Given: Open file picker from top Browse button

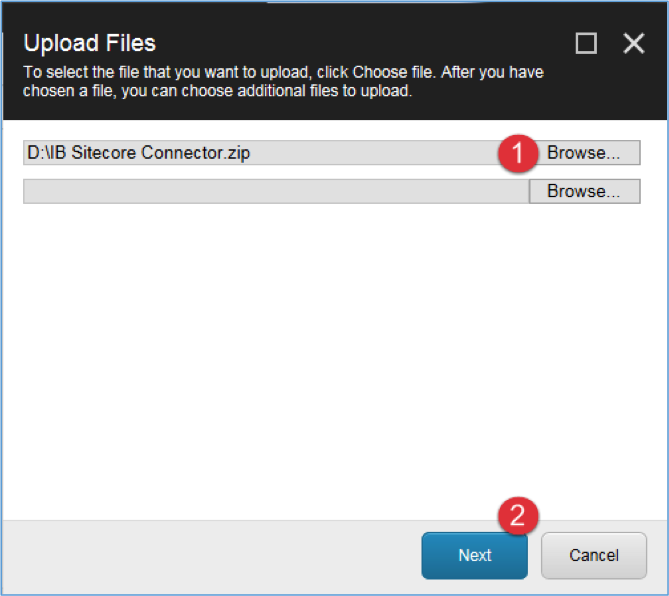Looking at the screenshot, I should 585,153.
